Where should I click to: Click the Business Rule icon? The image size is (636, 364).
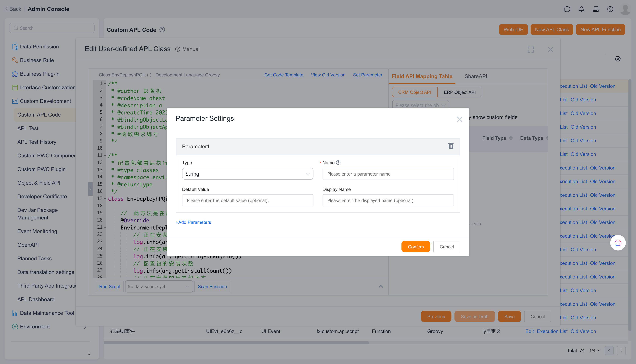15,60
